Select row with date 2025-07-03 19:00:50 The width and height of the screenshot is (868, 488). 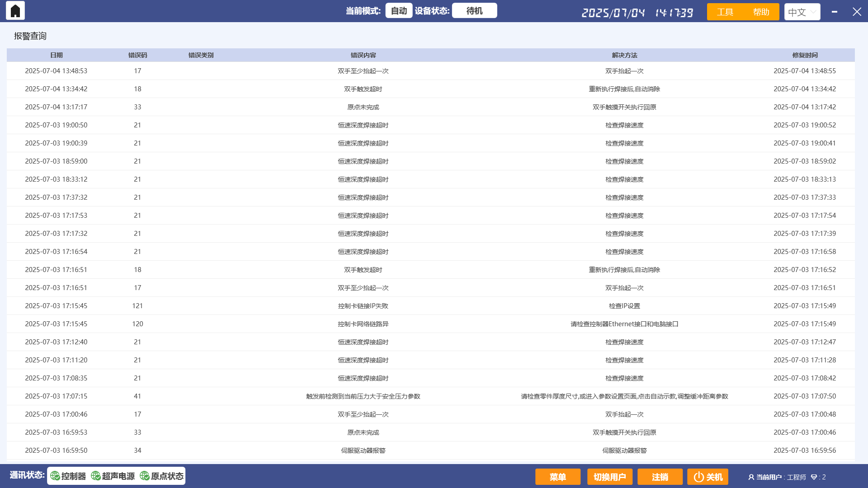[430, 125]
